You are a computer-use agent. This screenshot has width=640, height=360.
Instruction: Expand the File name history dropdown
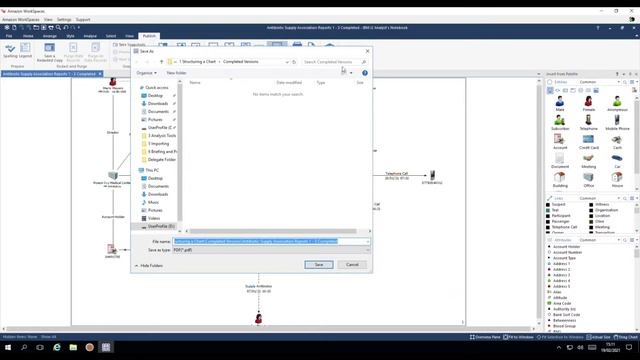[367, 242]
